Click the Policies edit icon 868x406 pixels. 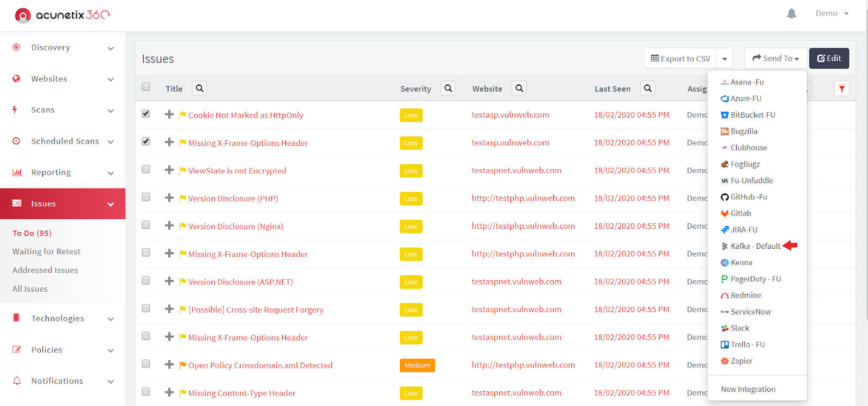pos(17,350)
